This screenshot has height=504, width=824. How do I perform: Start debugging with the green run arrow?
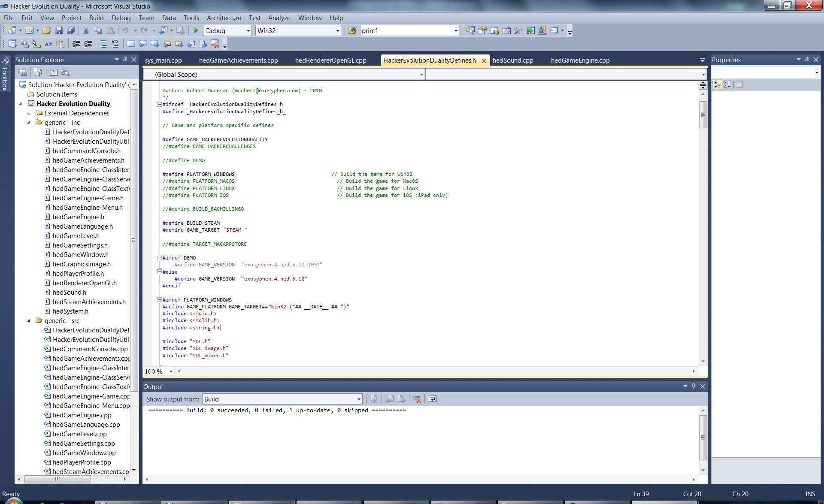pos(196,30)
